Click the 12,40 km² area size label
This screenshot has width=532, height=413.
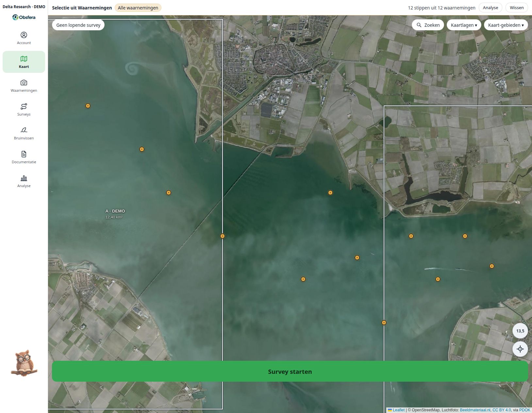(x=114, y=217)
